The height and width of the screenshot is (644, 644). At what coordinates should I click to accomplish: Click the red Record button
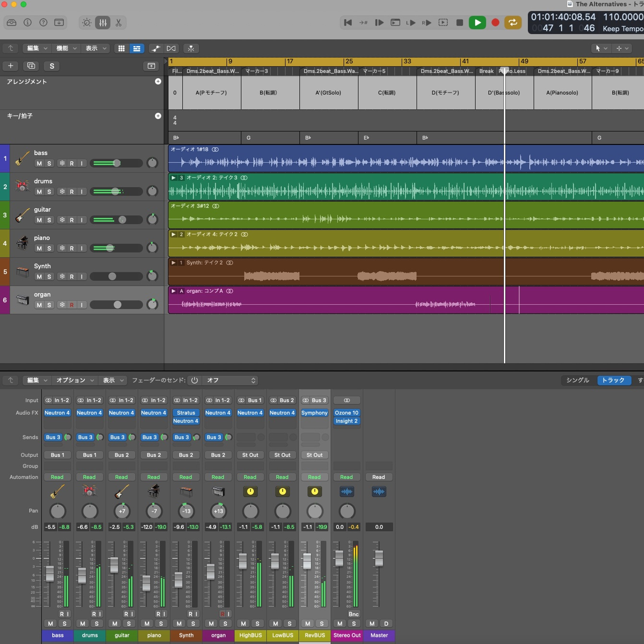495,23
